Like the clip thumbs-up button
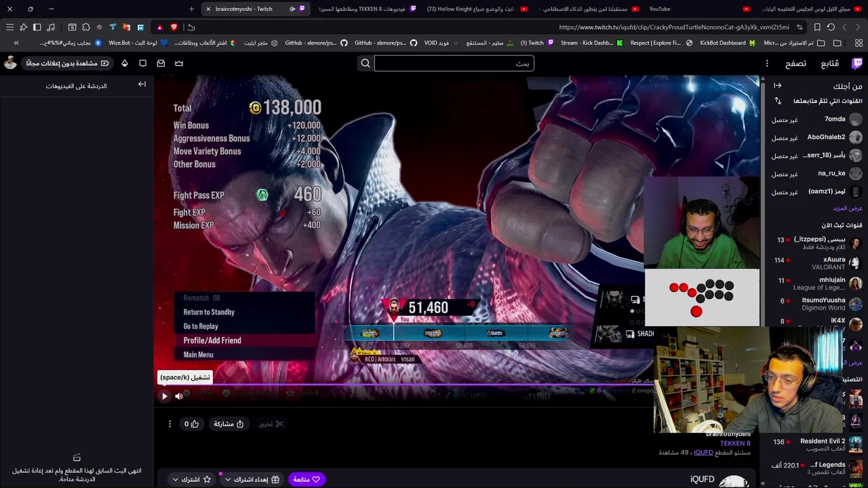This screenshot has width=868, height=488. tap(191, 424)
